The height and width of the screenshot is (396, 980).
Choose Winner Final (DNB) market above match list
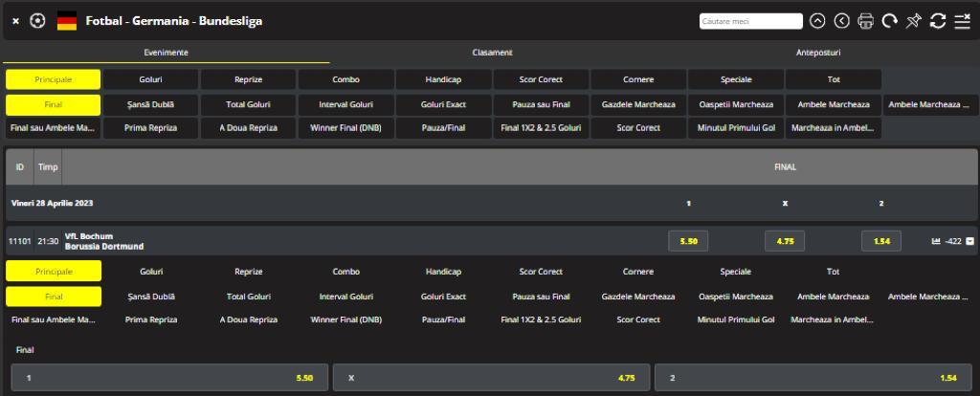345,127
